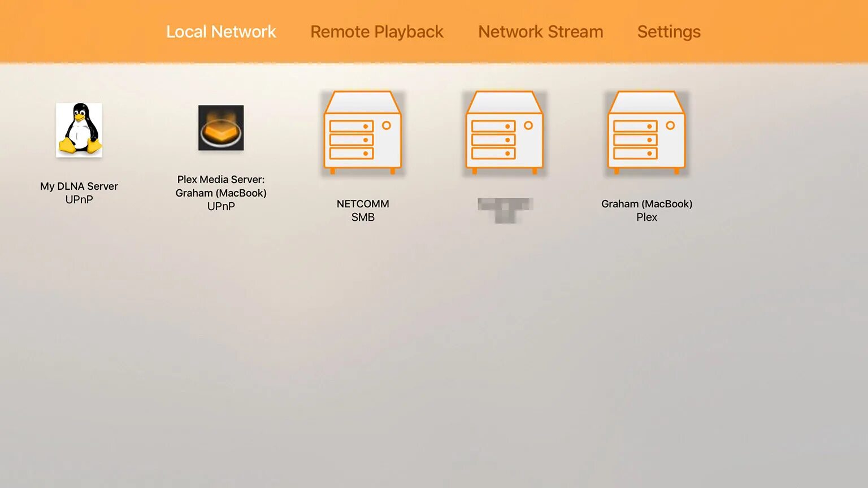Select the server icon with blurred name
This screenshot has width=868, height=488.
pos(505,133)
